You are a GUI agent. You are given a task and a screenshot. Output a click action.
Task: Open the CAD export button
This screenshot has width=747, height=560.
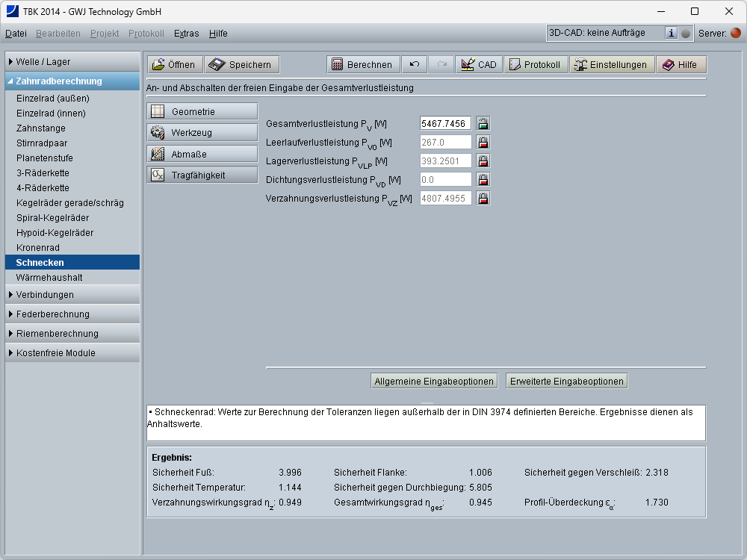click(479, 65)
